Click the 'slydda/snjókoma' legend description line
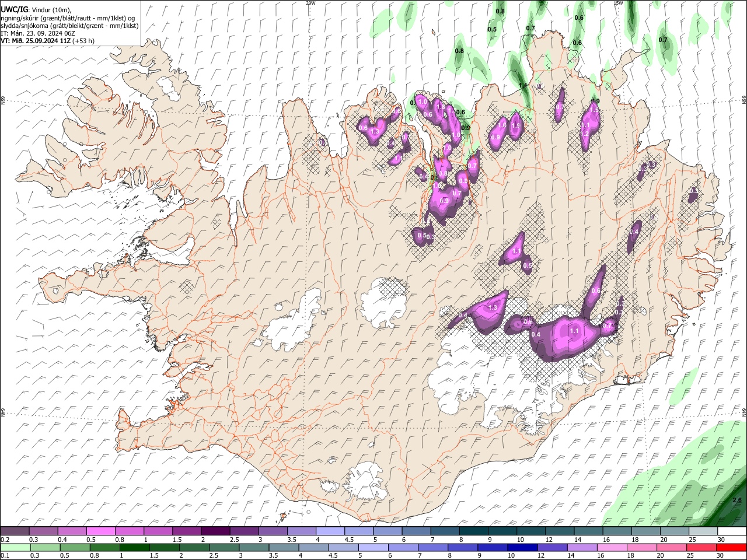The width and height of the screenshot is (747, 560). click(69, 26)
